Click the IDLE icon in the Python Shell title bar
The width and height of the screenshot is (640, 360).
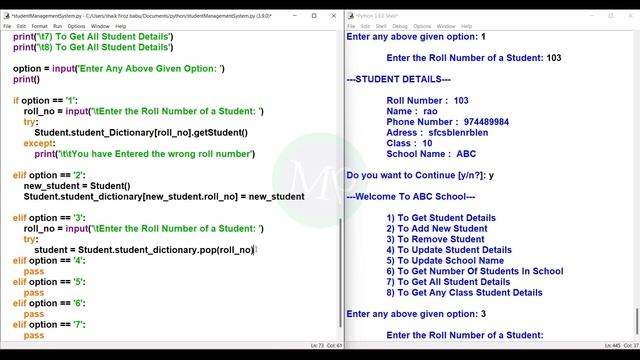351,16
